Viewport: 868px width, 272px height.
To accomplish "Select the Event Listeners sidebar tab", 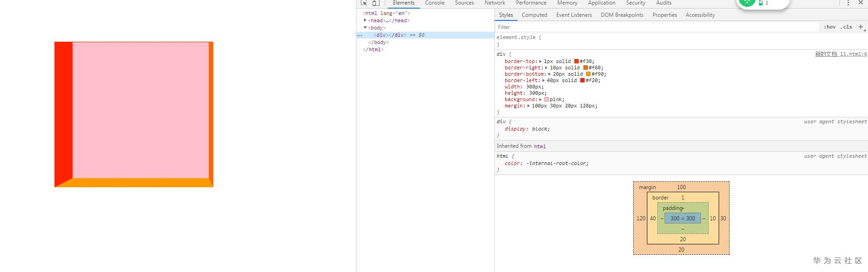I will click(x=574, y=15).
